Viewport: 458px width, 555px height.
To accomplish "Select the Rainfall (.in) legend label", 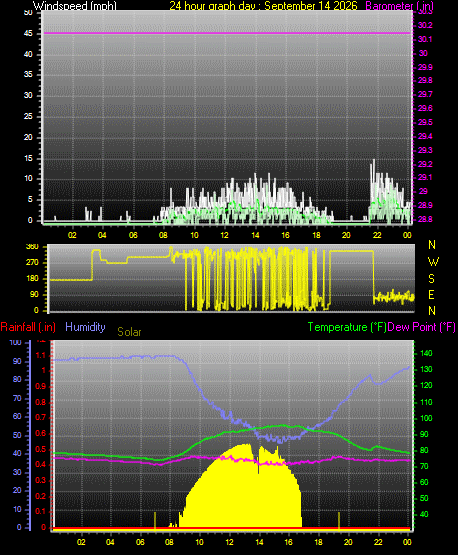I will 28,327.
